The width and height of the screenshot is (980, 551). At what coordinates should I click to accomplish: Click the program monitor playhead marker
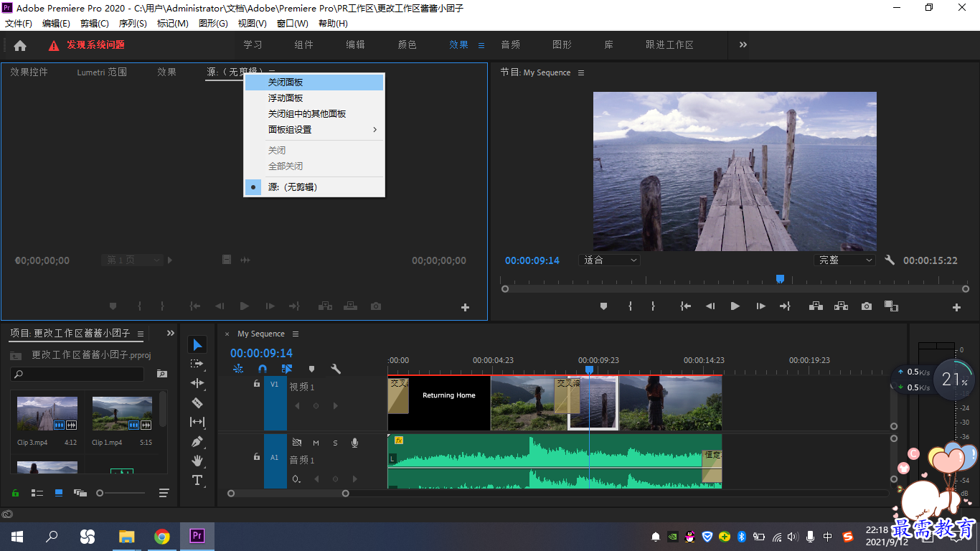click(781, 279)
